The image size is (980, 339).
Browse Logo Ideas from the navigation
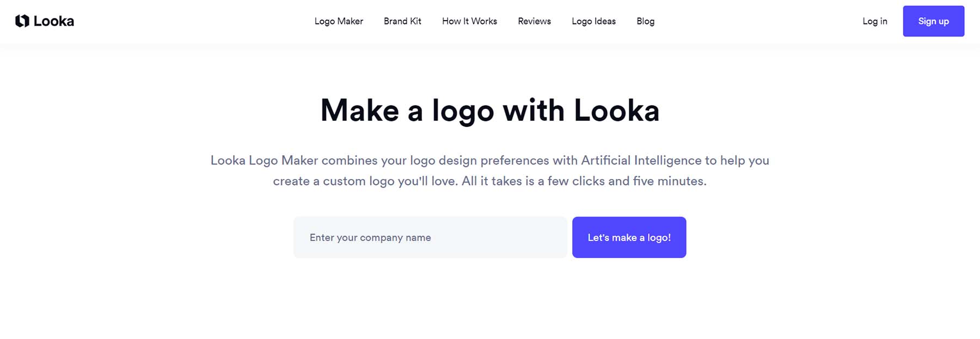coord(593,21)
